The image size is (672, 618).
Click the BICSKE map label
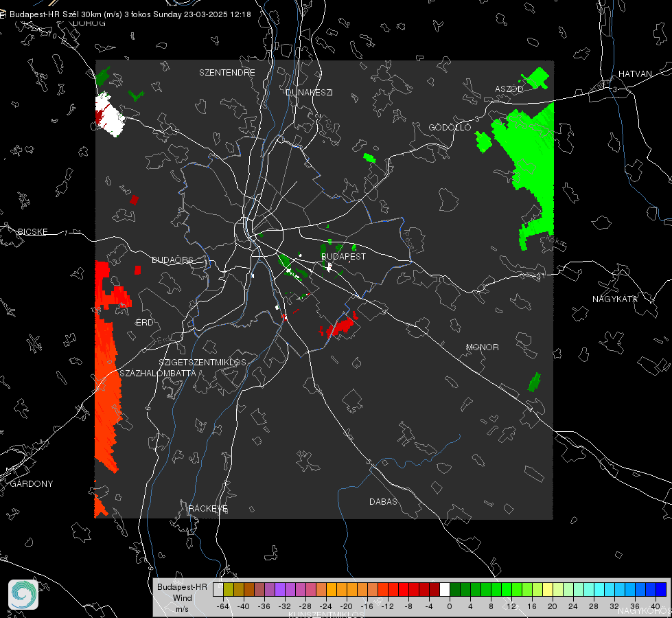click(x=32, y=231)
